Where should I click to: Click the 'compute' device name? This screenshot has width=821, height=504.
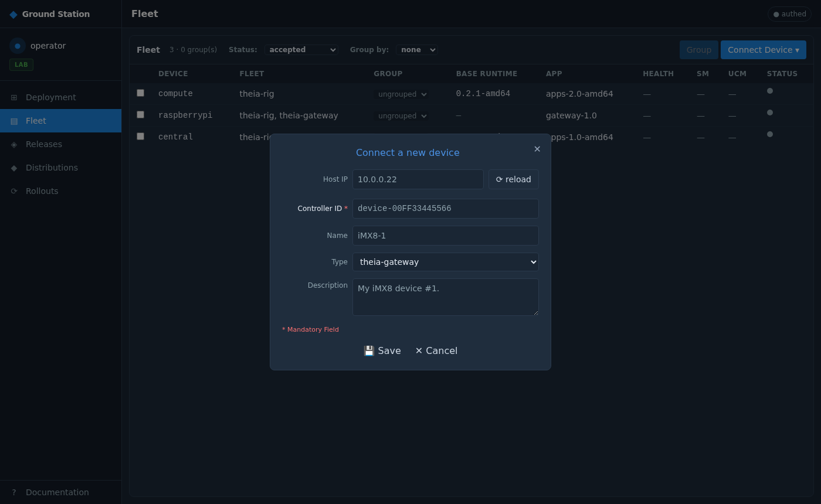[x=175, y=94]
